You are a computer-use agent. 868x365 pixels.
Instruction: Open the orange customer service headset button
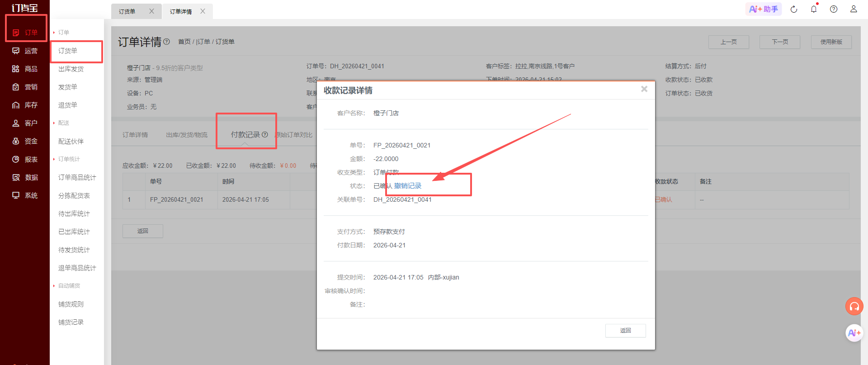pos(854,306)
